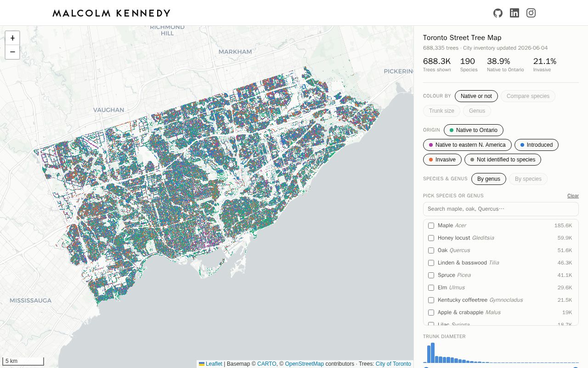Click the Toronto Street Tree Map title

[462, 38]
